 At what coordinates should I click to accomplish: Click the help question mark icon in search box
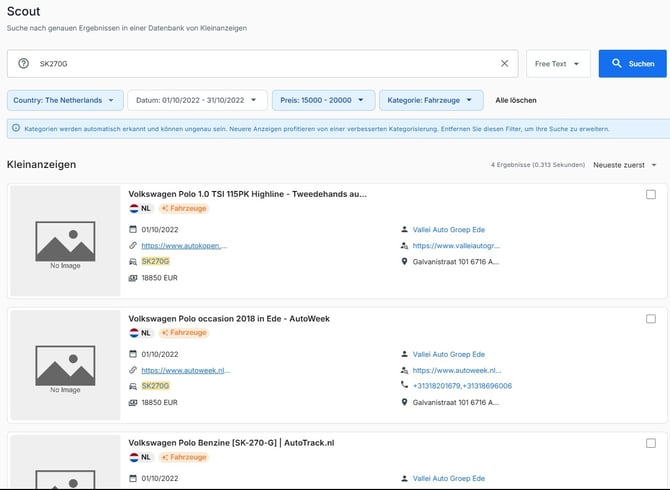[x=24, y=63]
